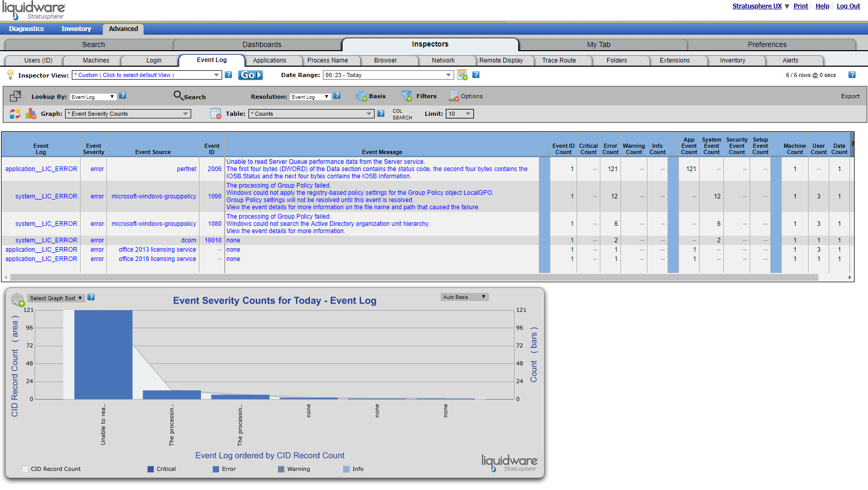Image resolution: width=868 pixels, height=490 pixels.
Task: Click the Basis cube icon
Action: pos(362,96)
